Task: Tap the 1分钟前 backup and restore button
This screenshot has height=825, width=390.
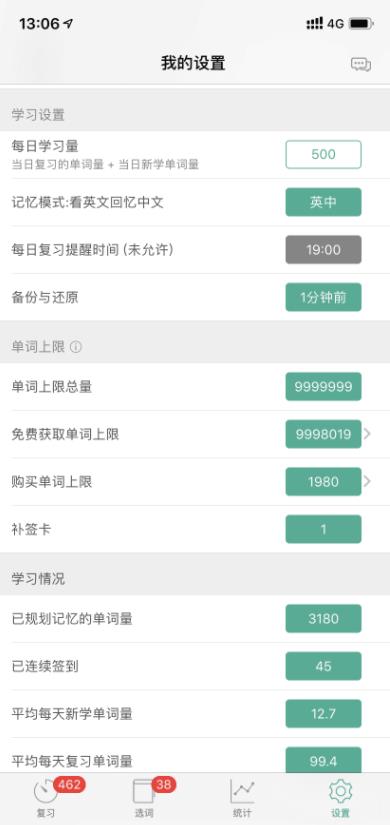Action: click(323, 297)
